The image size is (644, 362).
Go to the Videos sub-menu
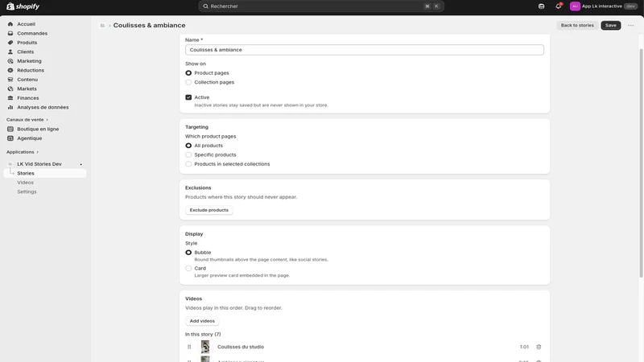coord(26,183)
